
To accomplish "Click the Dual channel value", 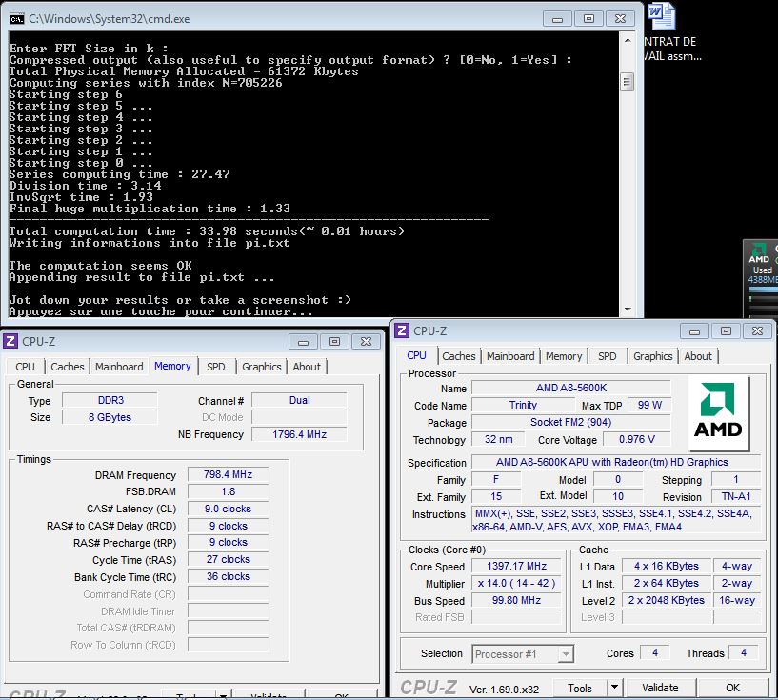I will tap(299, 400).
